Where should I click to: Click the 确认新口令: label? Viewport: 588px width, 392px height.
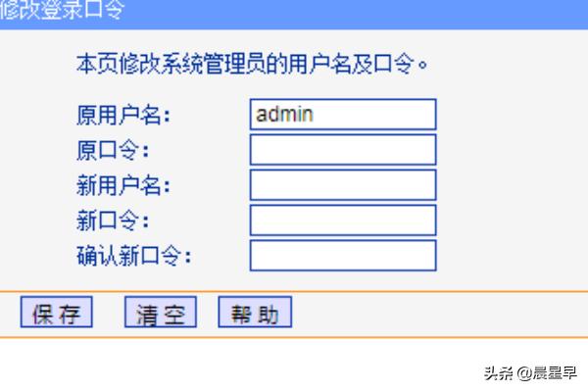click(134, 257)
